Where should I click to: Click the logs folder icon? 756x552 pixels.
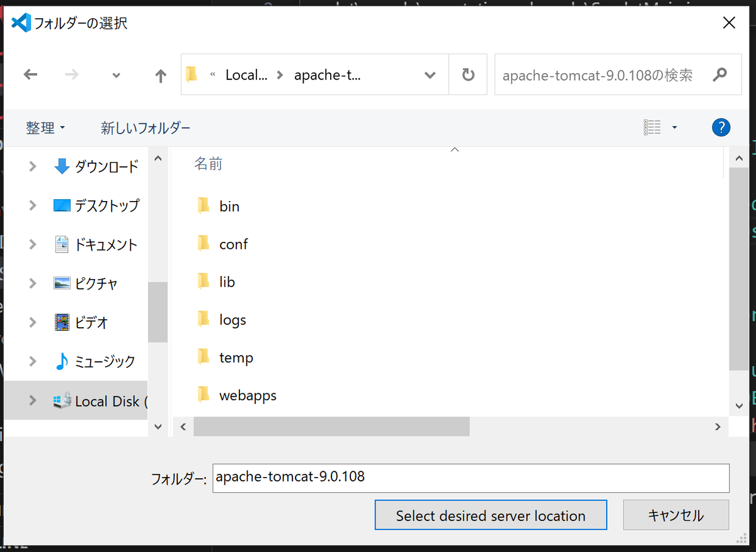[203, 319]
